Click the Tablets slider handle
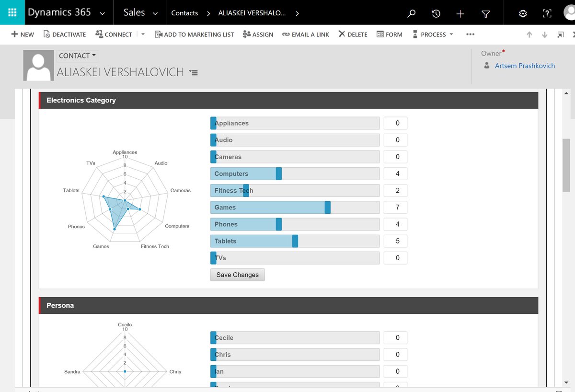575x392 pixels. 295,241
